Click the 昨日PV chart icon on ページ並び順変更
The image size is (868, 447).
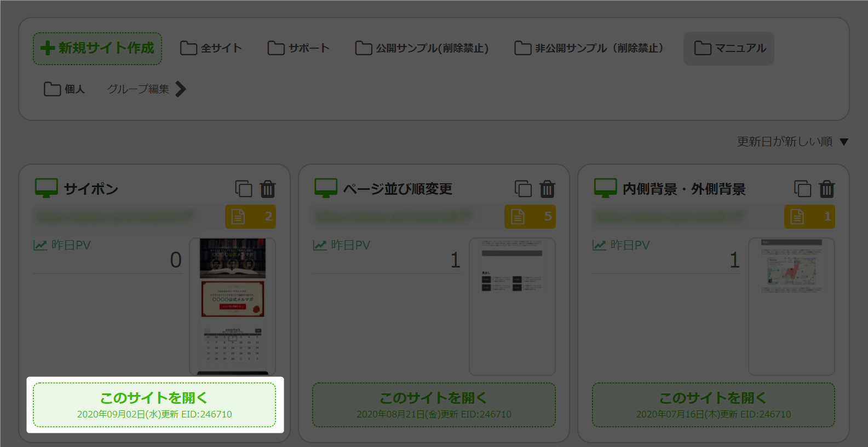pyautogui.click(x=320, y=245)
